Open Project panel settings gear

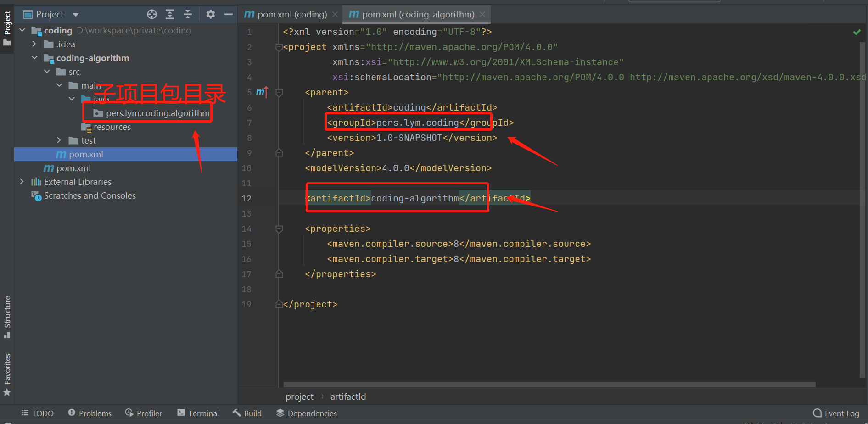click(x=211, y=14)
